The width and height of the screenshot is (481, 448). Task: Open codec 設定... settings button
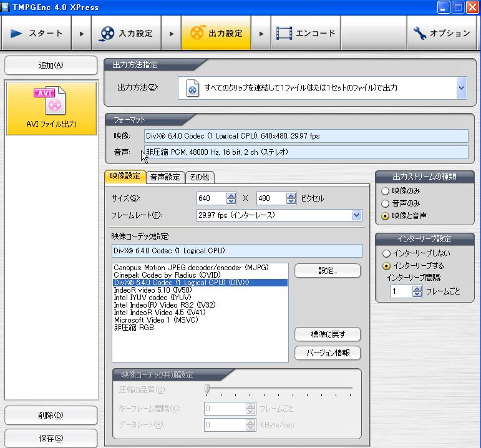click(328, 271)
